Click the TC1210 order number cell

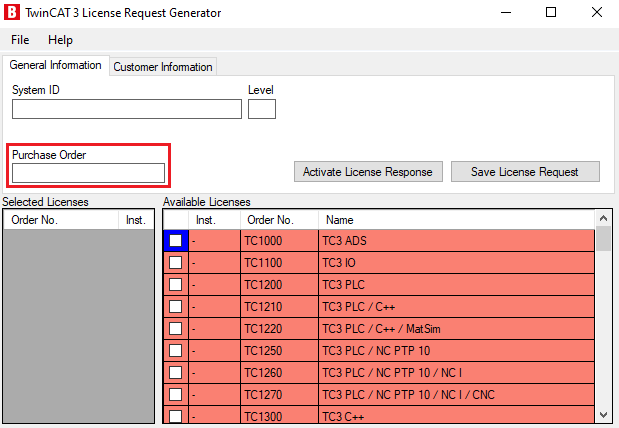[279, 307]
